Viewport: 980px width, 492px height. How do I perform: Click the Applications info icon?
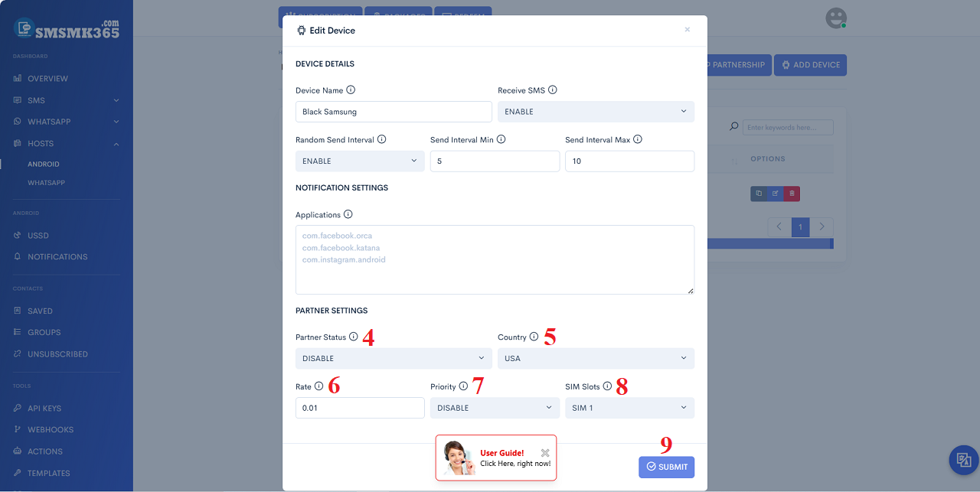coord(348,214)
